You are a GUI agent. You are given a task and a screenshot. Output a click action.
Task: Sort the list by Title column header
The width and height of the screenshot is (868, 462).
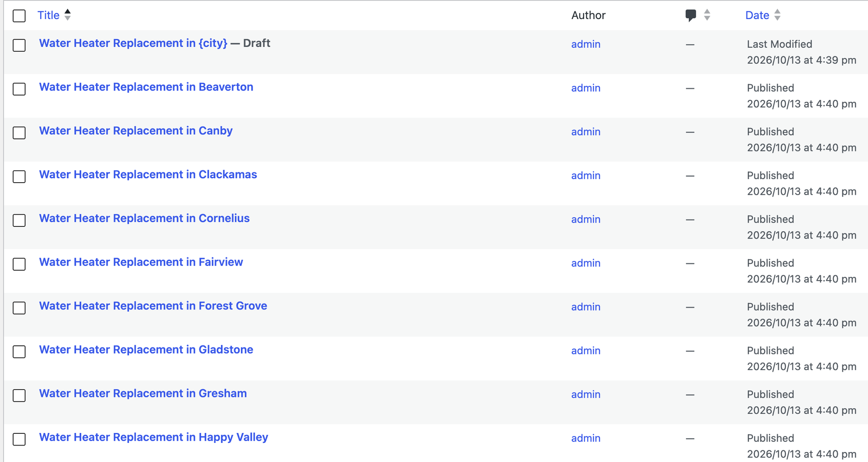(48, 15)
